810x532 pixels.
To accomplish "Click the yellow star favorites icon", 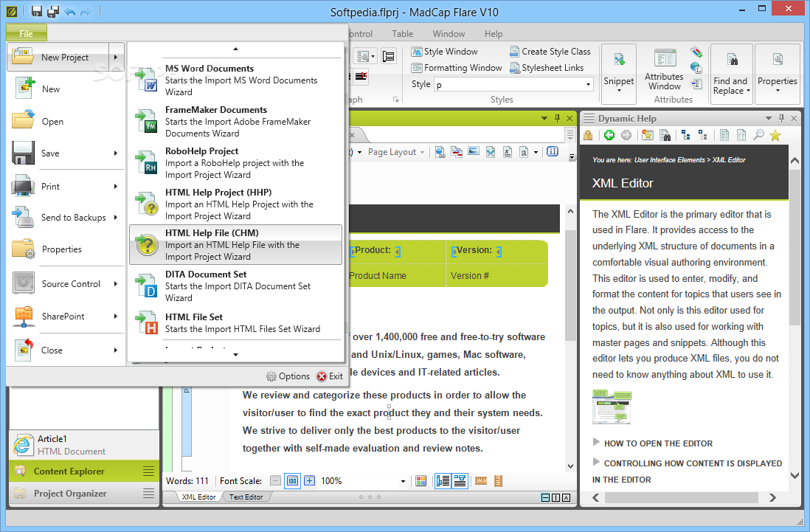I will (x=775, y=135).
